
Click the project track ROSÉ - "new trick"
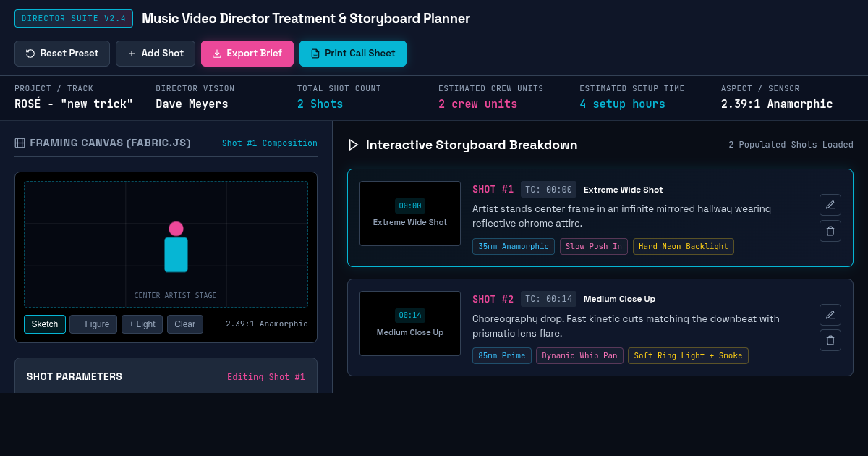pos(74,104)
